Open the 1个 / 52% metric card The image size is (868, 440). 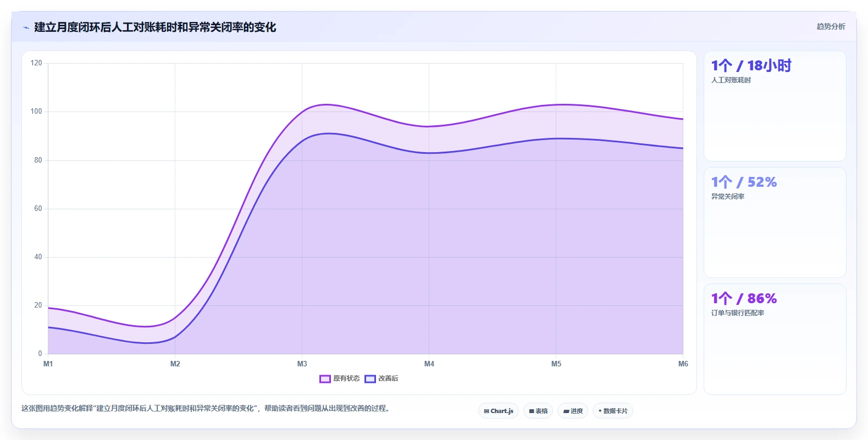pos(775,222)
